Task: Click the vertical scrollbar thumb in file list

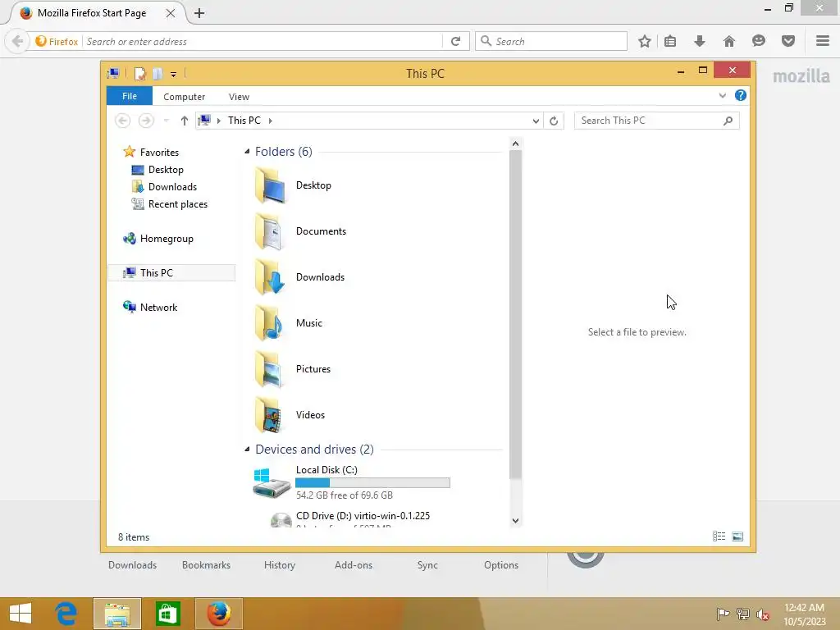Action: [515, 314]
